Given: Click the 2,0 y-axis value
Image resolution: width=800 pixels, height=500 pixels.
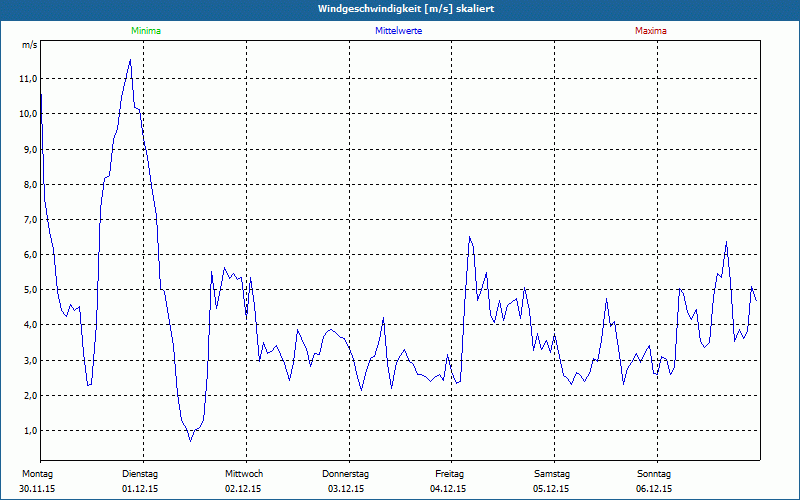Looking at the screenshot, I should pyautogui.click(x=30, y=396).
